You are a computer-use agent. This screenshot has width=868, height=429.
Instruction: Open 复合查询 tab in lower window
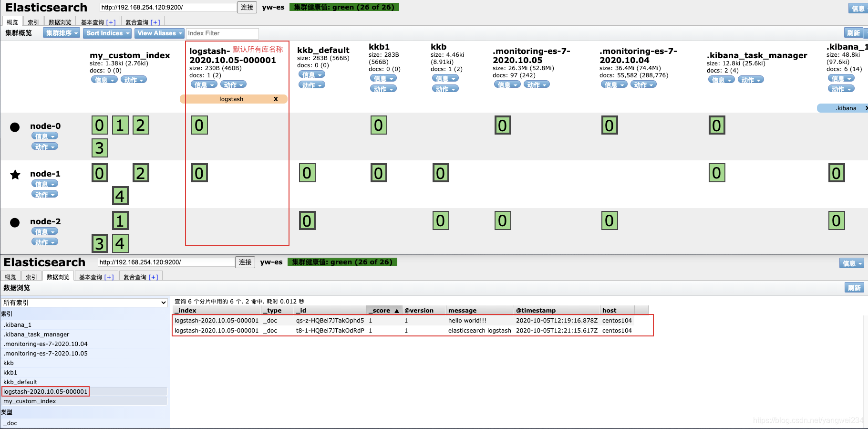pyautogui.click(x=141, y=277)
